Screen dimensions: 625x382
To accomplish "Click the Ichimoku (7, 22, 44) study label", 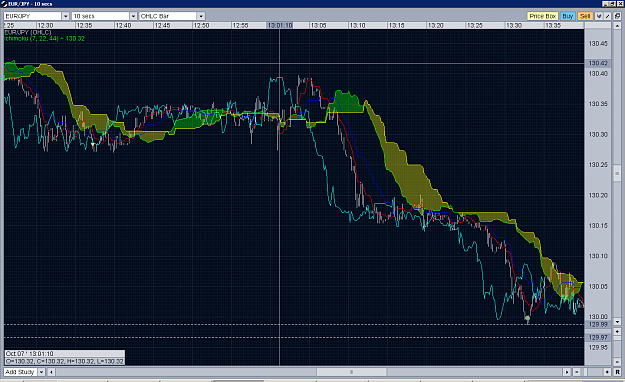I will point(45,39).
